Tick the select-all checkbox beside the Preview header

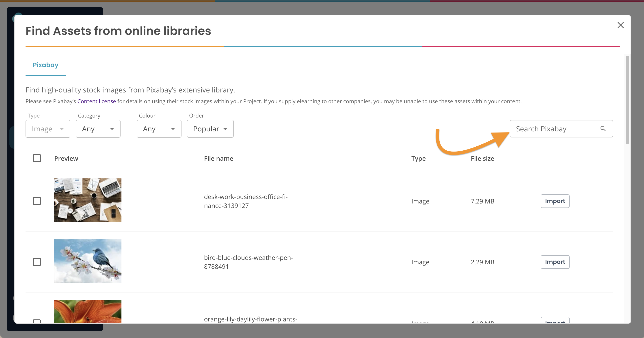[x=37, y=158]
